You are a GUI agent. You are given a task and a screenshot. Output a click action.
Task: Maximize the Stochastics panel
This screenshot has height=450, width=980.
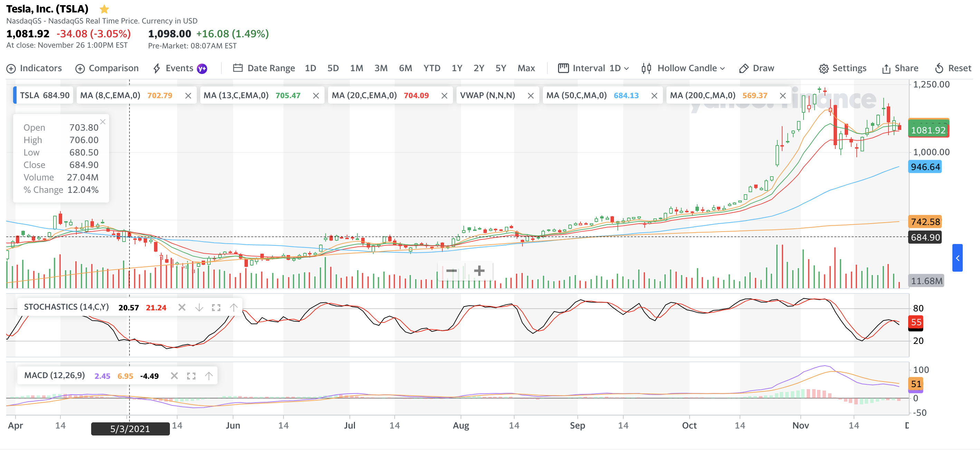pos(216,307)
